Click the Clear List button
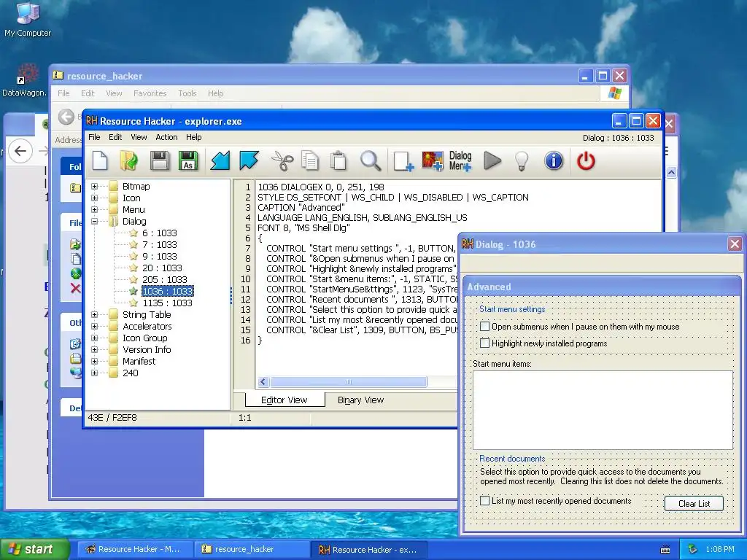747x560 pixels. tap(694, 503)
